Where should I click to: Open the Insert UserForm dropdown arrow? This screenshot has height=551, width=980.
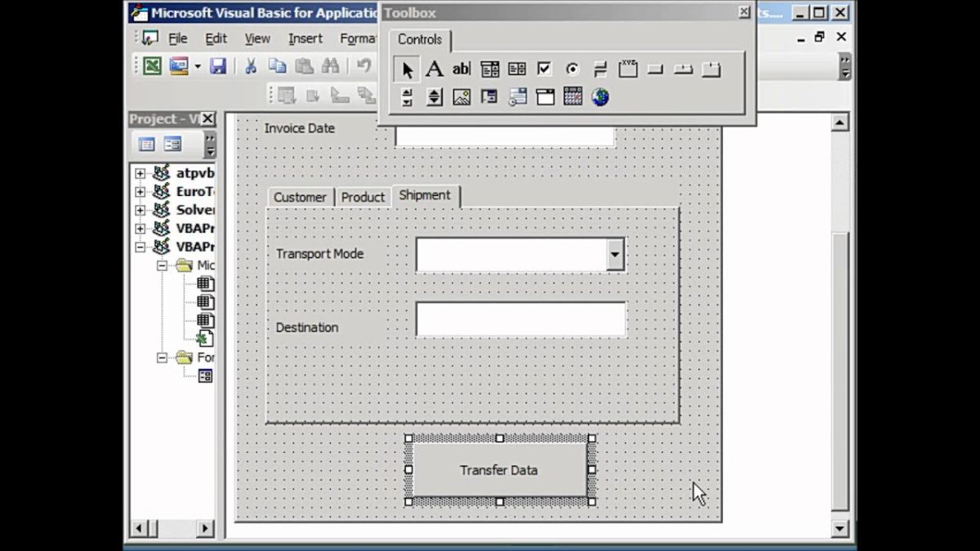click(x=197, y=66)
